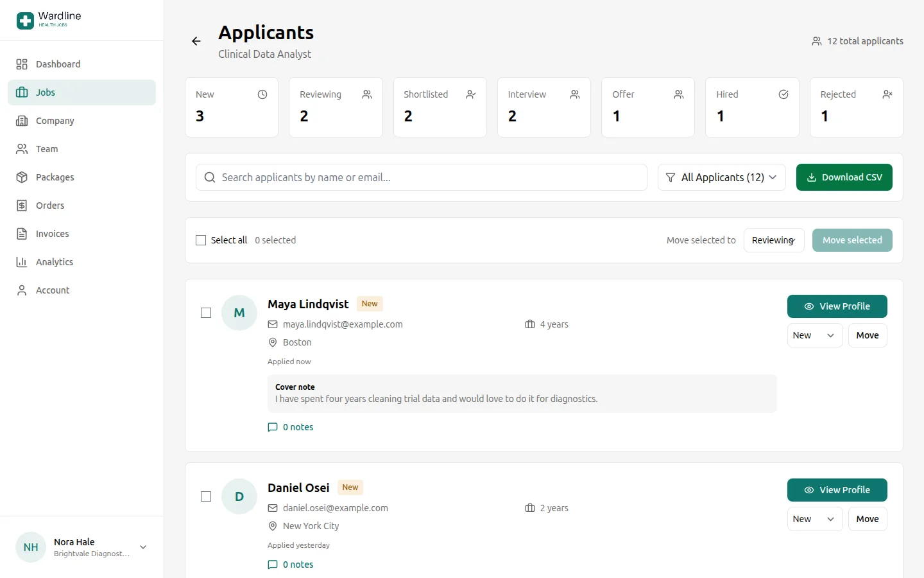Open Account settings in the sidebar
This screenshot has width=924, height=578.
click(x=81, y=290)
